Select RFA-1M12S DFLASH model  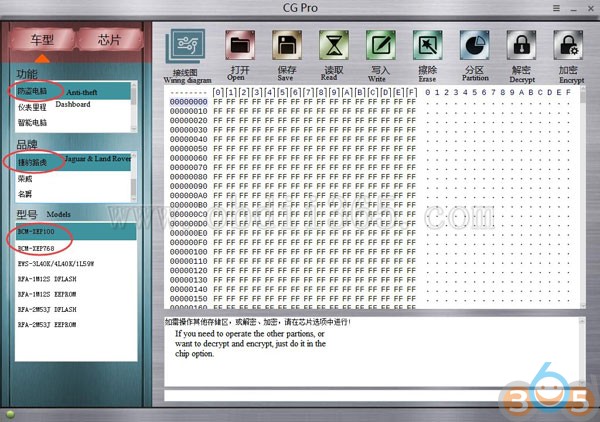76,279
